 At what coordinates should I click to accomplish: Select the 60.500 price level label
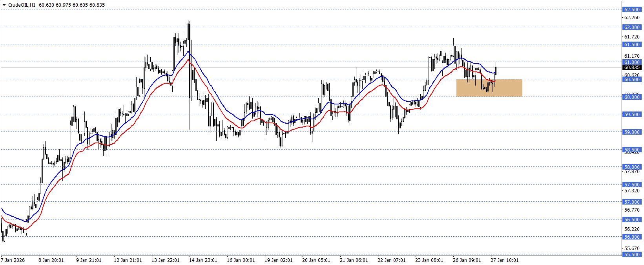point(632,80)
